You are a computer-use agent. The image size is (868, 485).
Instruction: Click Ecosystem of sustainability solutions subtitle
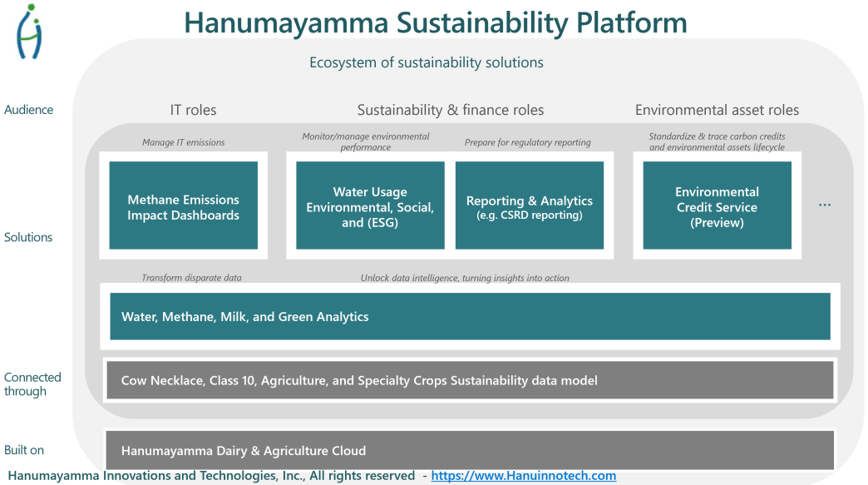426,62
